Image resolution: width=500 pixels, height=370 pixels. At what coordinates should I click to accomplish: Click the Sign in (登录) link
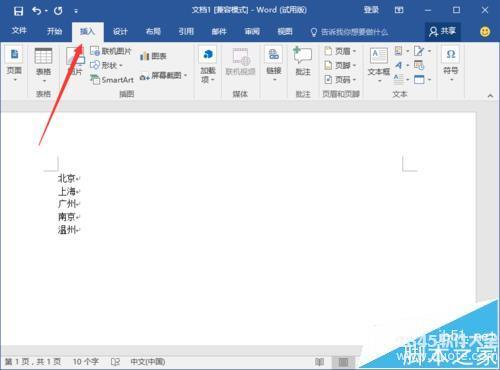click(371, 10)
